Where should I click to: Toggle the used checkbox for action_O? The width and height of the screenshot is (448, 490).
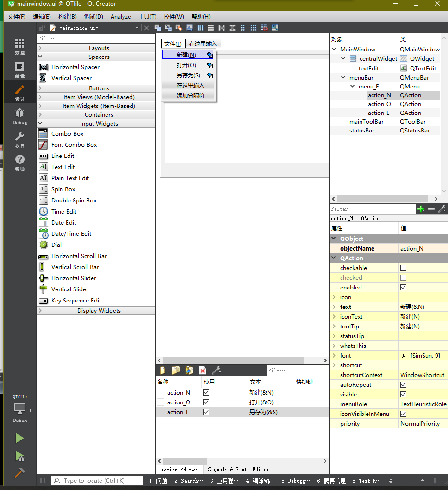click(206, 402)
